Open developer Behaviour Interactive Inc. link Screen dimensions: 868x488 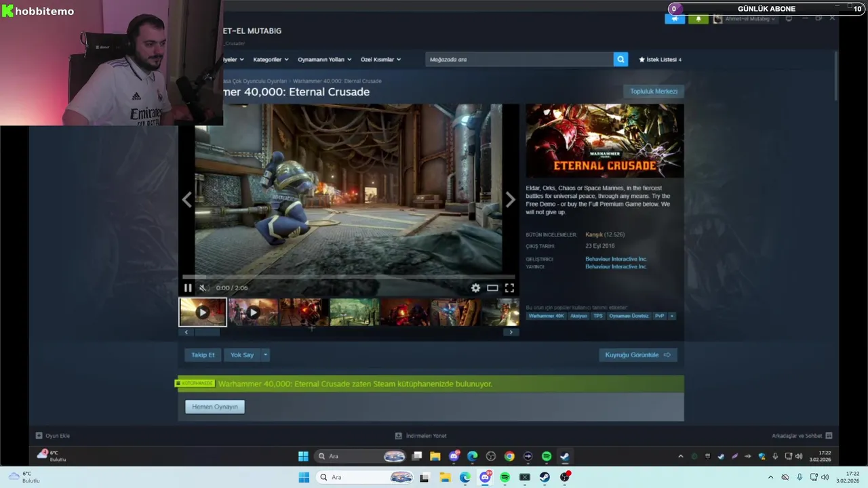(x=616, y=259)
